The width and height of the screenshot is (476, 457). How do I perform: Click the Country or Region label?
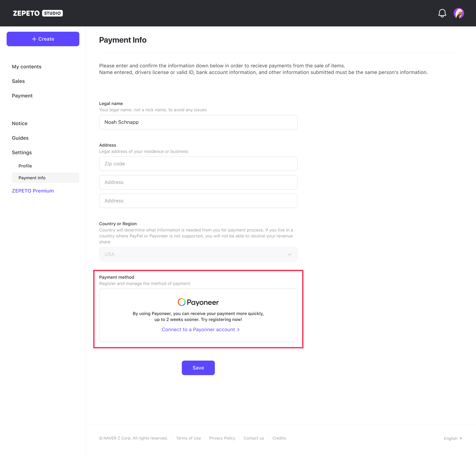tap(118, 224)
